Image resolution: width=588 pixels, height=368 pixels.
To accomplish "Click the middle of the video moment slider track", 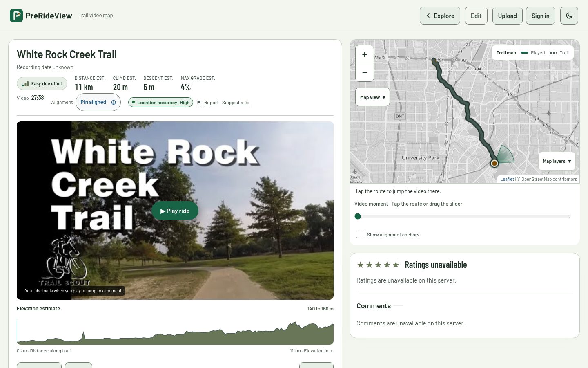I will tap(462, 216).
